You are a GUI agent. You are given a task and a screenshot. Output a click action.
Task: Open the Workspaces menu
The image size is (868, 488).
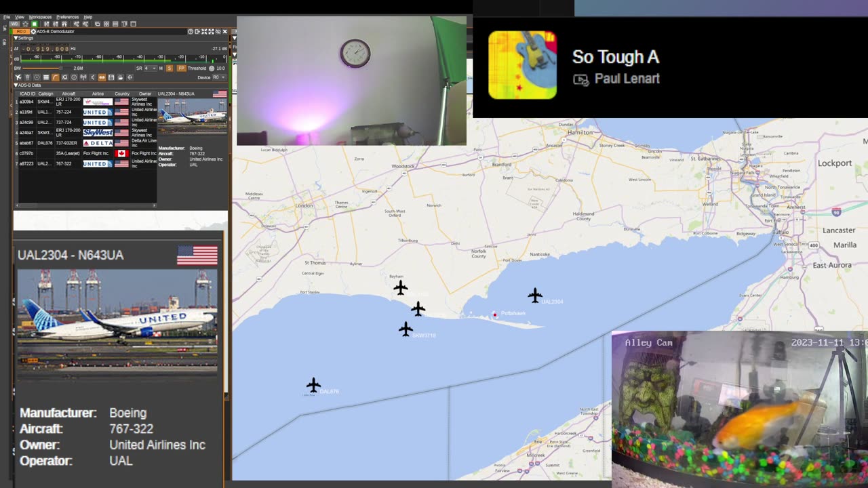tap(40, 17)
